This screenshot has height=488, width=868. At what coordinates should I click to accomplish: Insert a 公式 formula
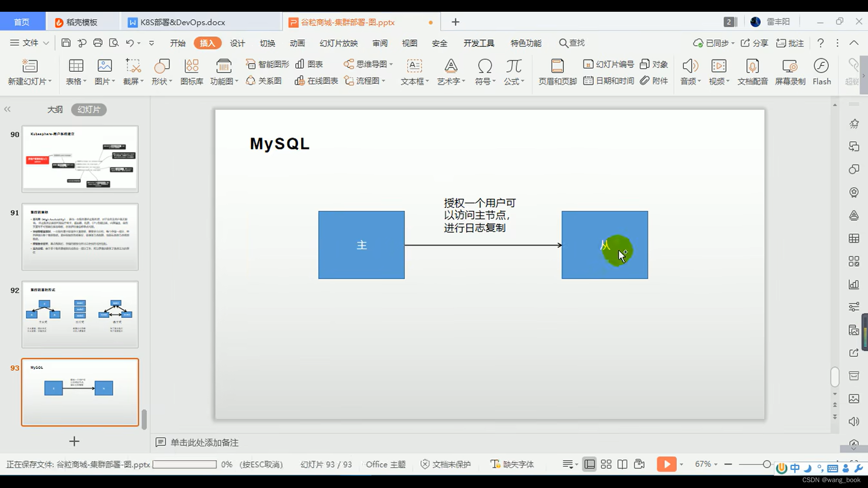pyautogui.click(x=514, y=72)
